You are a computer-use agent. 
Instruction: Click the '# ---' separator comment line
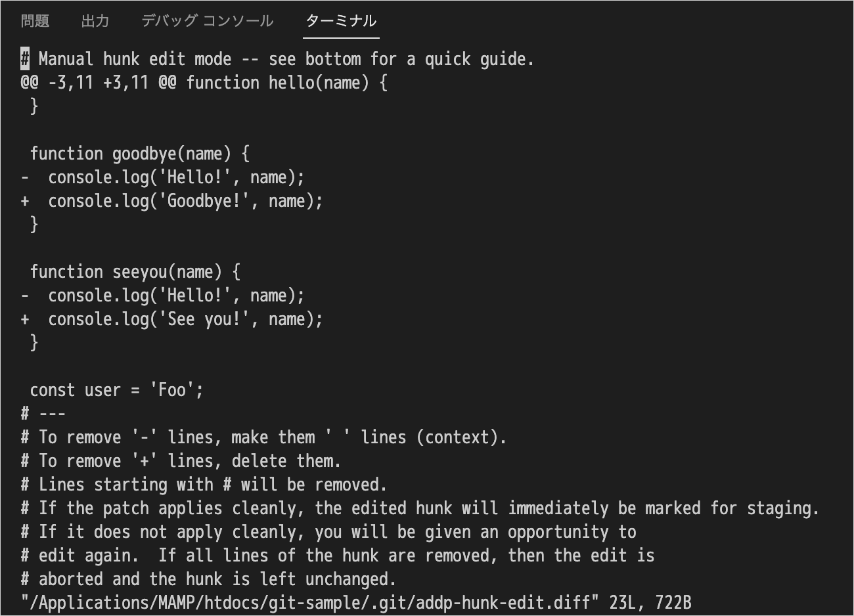point(43,414)
